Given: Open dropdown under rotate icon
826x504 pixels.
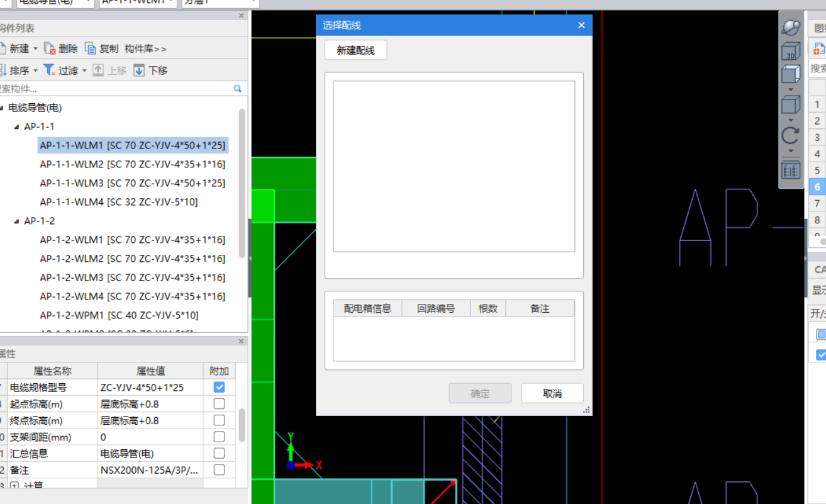Looking at the screenshot, I should 791,151.
